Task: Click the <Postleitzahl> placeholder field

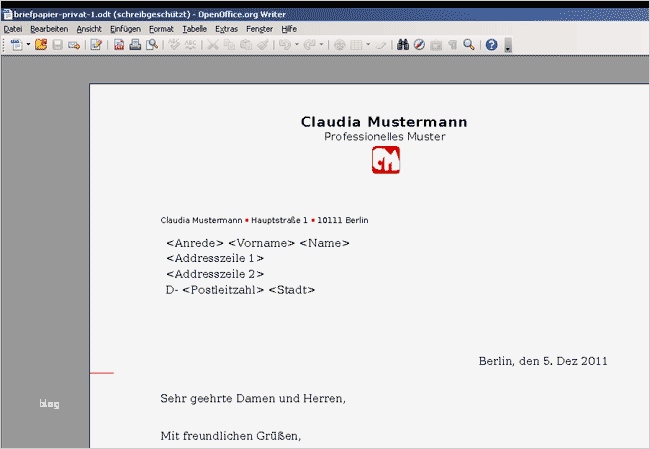Action: (x=223, y=290)
